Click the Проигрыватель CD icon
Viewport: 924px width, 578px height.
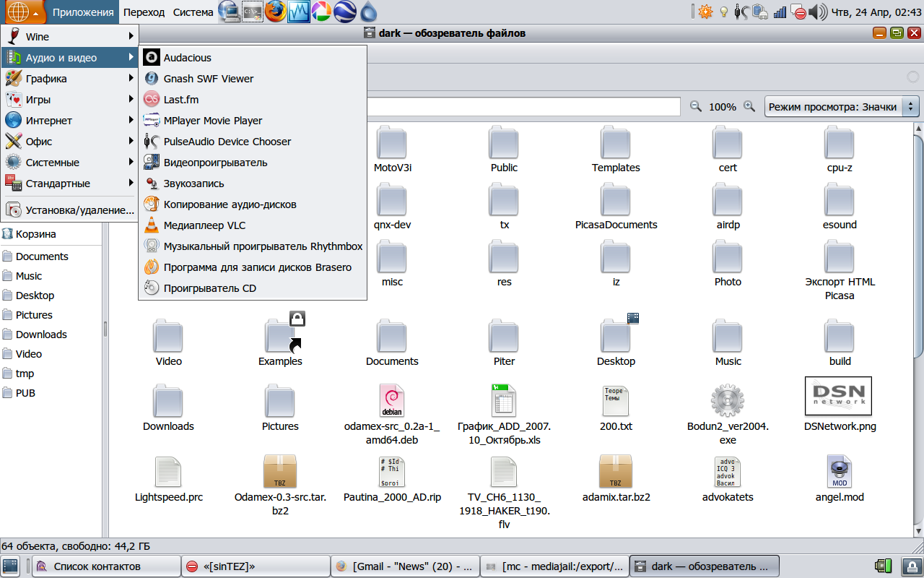[152, 288]
